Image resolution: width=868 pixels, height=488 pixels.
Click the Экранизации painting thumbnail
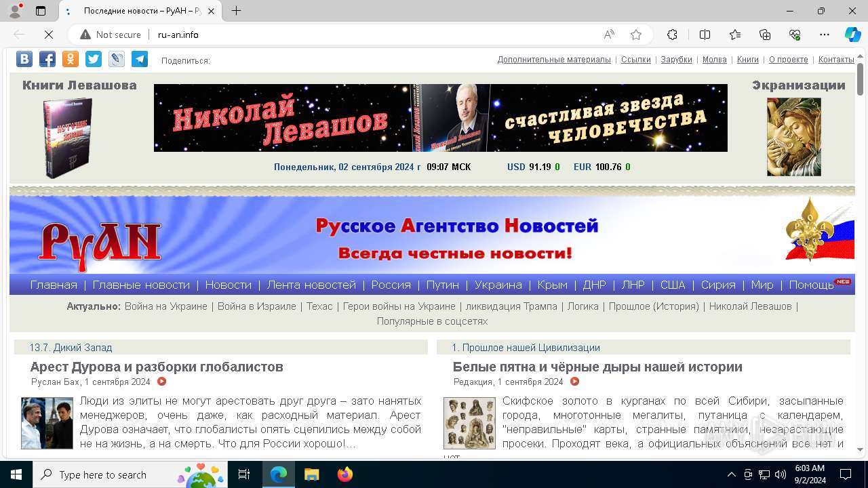pyautogui.click(x=794, y=137)
